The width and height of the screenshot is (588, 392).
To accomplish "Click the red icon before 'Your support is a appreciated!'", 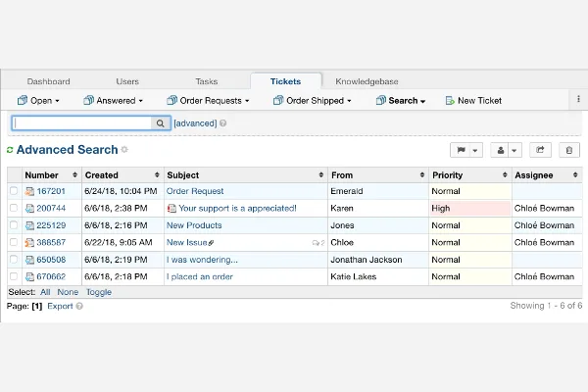I will pyautogui.click(x=171, y=208).
